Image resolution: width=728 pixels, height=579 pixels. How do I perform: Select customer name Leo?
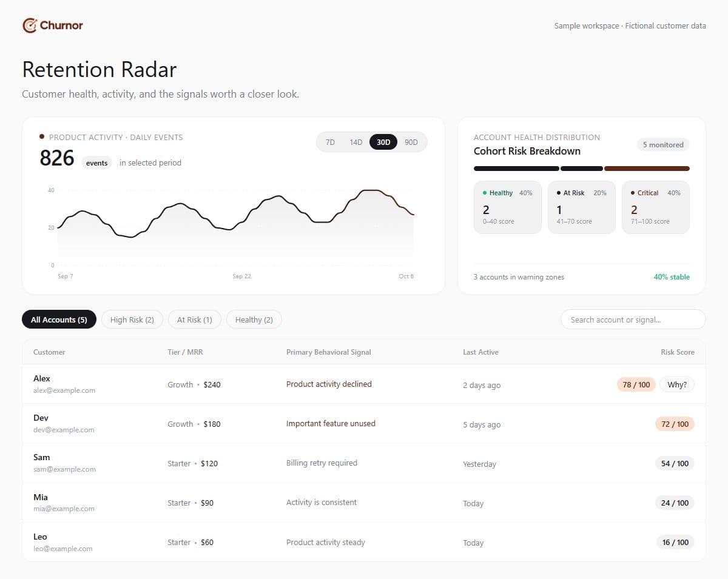click(x=40, y=537)
